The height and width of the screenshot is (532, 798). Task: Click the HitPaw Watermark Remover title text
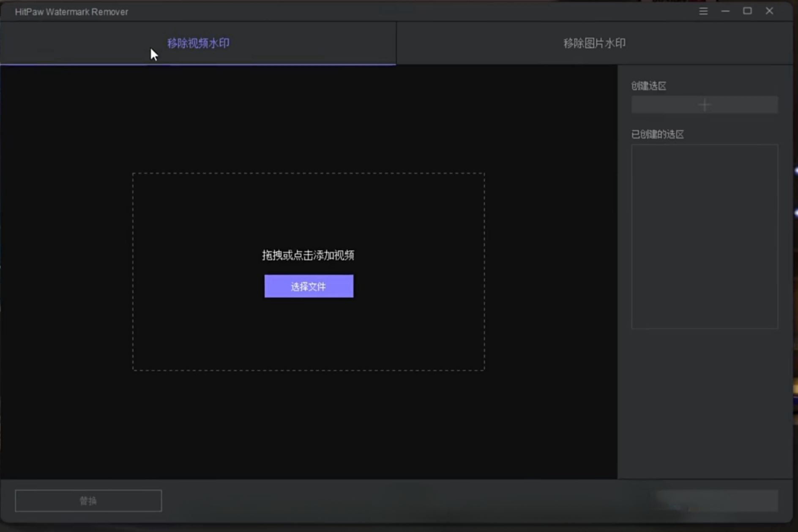tap(71, 12)
